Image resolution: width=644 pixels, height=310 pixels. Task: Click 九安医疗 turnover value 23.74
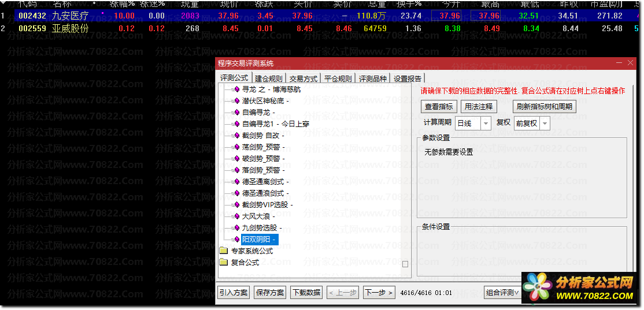410,16
